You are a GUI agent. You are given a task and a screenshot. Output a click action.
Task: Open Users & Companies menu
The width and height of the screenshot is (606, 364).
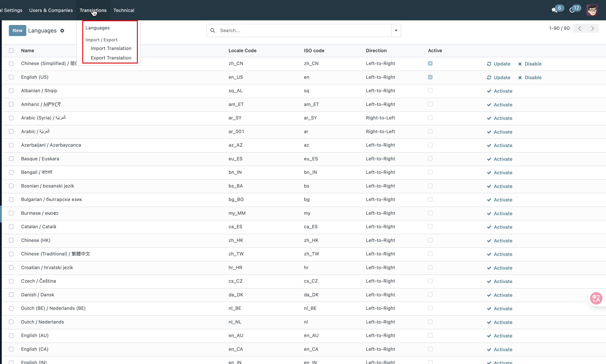click(x=51, y=10)
